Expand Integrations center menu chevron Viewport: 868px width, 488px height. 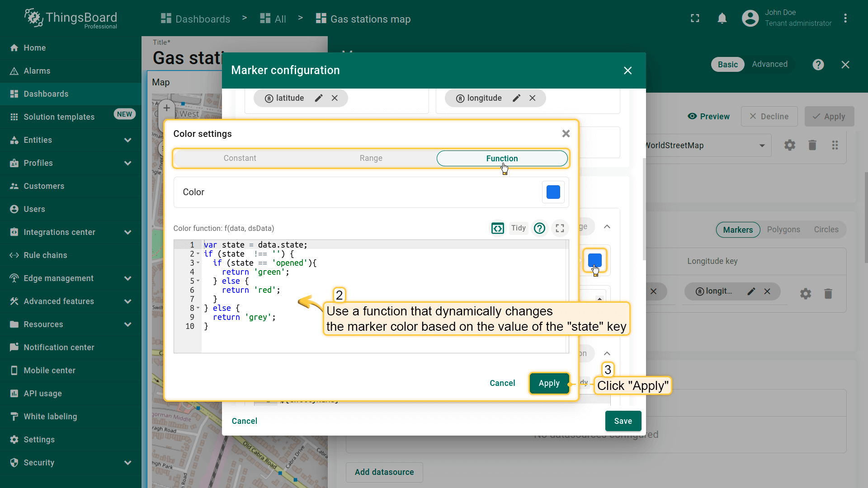point(127,232)
